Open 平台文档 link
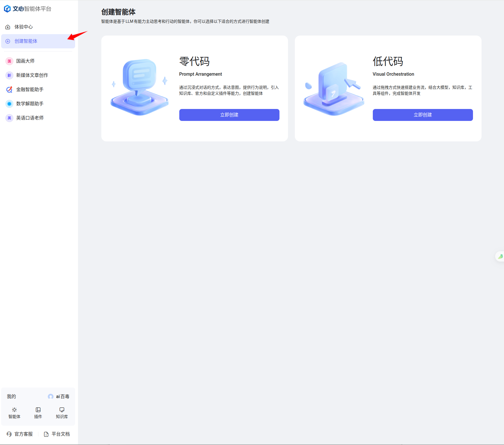The height and width of the screenshot is (445, 504). [57, 434]
